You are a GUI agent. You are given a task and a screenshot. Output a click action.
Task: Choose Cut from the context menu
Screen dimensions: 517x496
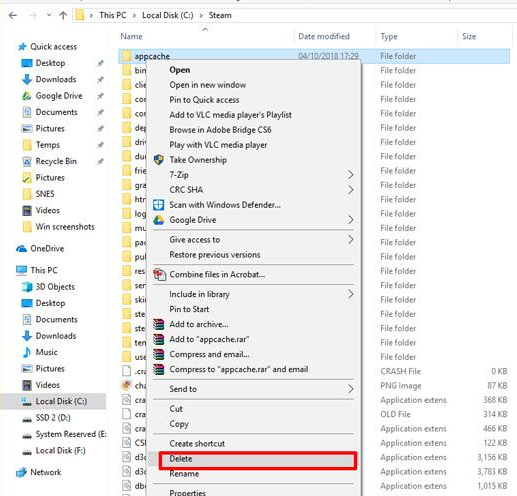[176, 409]
